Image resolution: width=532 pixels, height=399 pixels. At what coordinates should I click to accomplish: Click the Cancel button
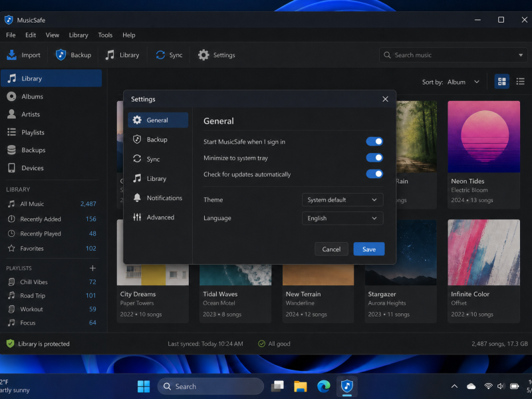coord(331,249)
